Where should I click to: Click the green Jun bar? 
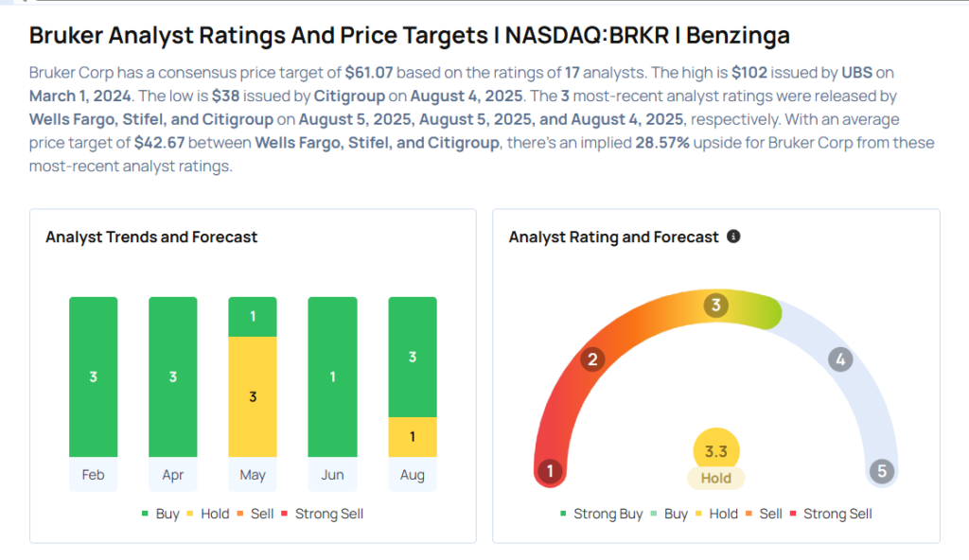(x=332, y=376)
